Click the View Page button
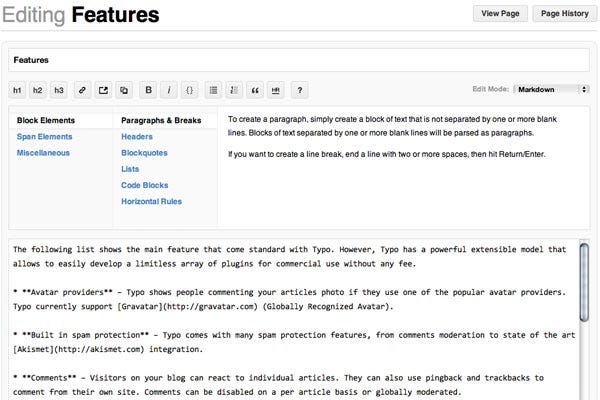 tap(500, 13)
